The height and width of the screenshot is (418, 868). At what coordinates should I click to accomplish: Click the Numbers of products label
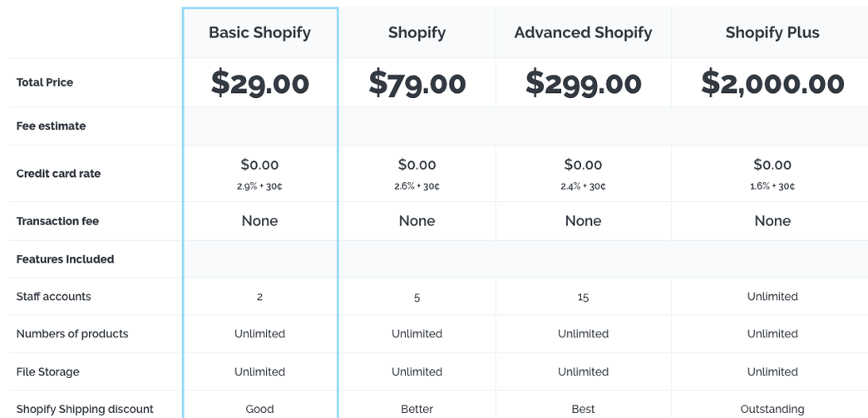point(72,334)
